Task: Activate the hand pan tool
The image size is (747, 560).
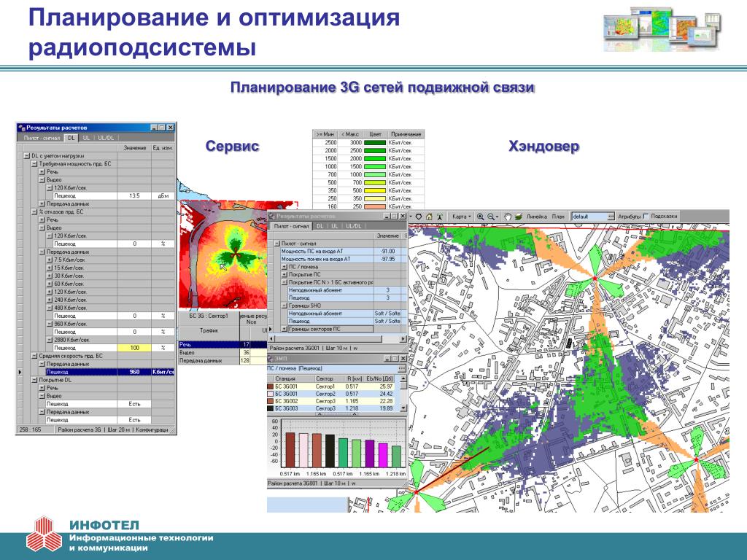Action: tap(508, 217)
